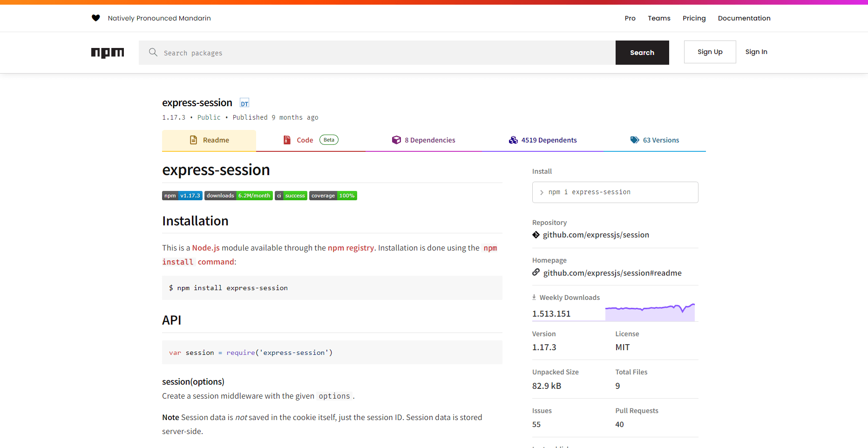Viewport: 868px width, 448px height.
Task: Click the Published 9 months ago text
Action: point(276,117)
